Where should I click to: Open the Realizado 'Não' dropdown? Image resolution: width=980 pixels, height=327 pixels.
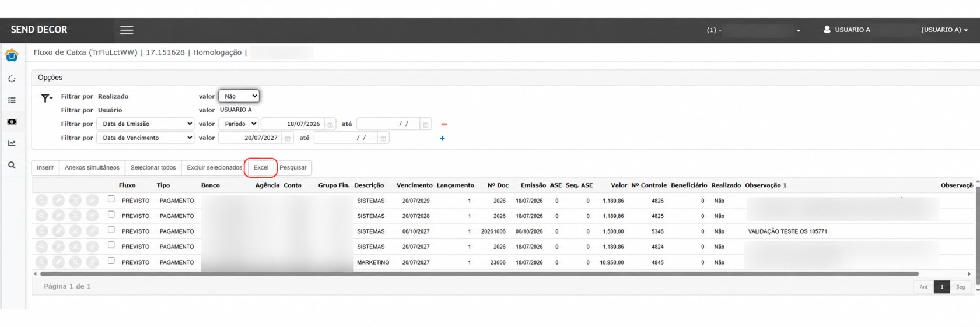coord(239,96)
